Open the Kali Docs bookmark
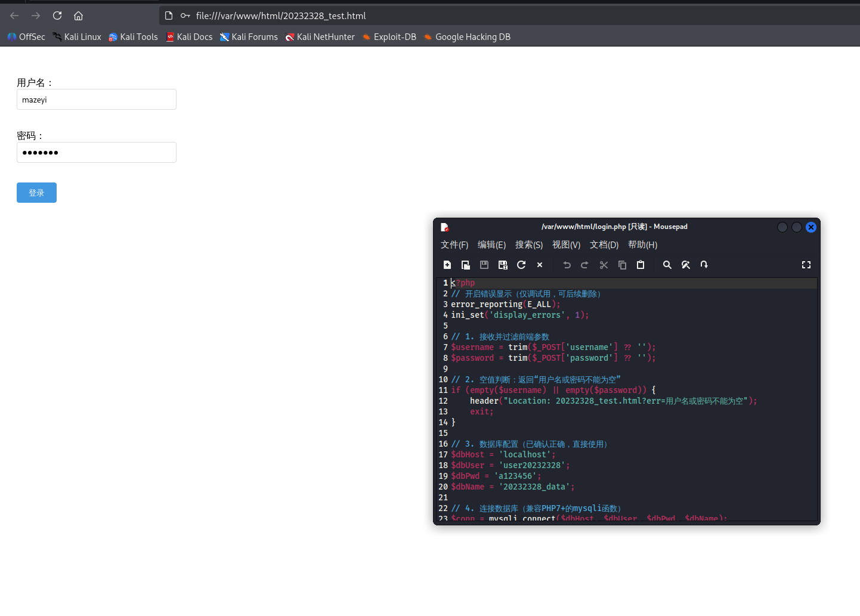Viewport: 860px width, 616px height. [189, 37]
